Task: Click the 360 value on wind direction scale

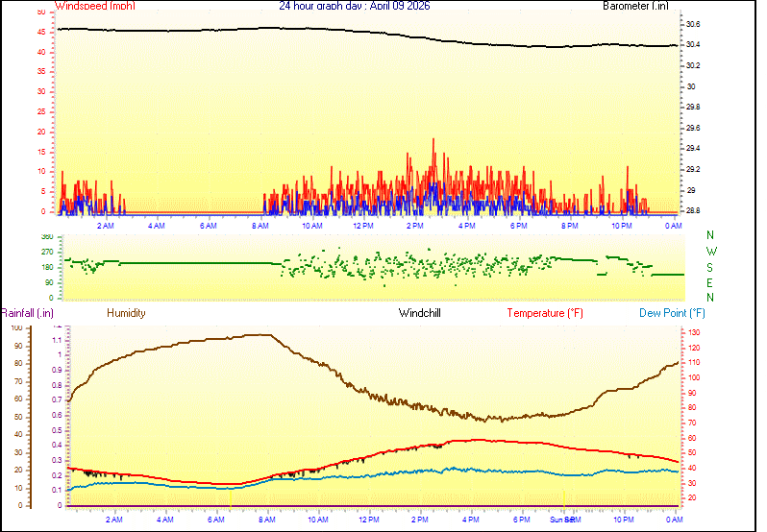Action: [x=47, y=236]
